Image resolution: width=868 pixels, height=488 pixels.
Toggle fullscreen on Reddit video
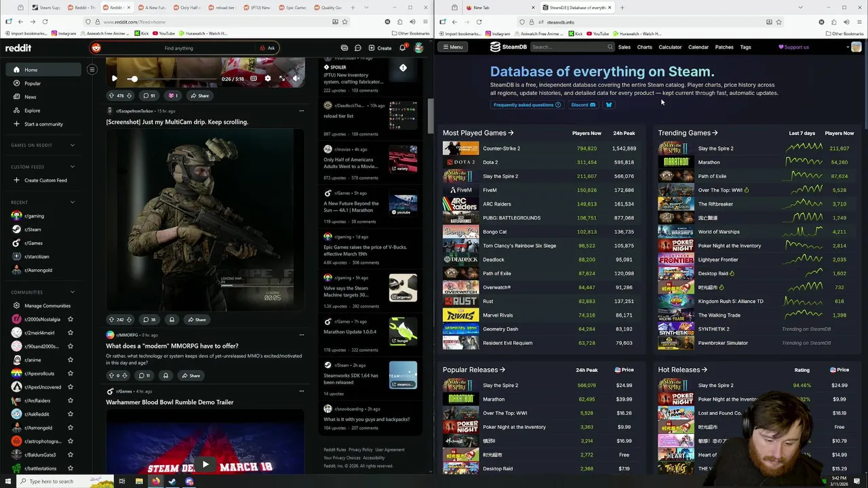282,79
